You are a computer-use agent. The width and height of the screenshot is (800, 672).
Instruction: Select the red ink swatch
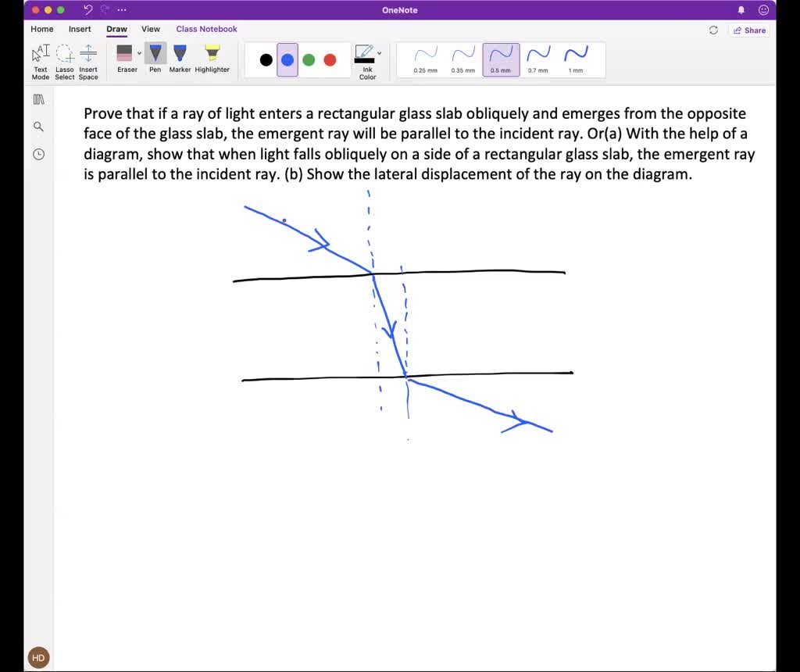[x=329, y=59]
